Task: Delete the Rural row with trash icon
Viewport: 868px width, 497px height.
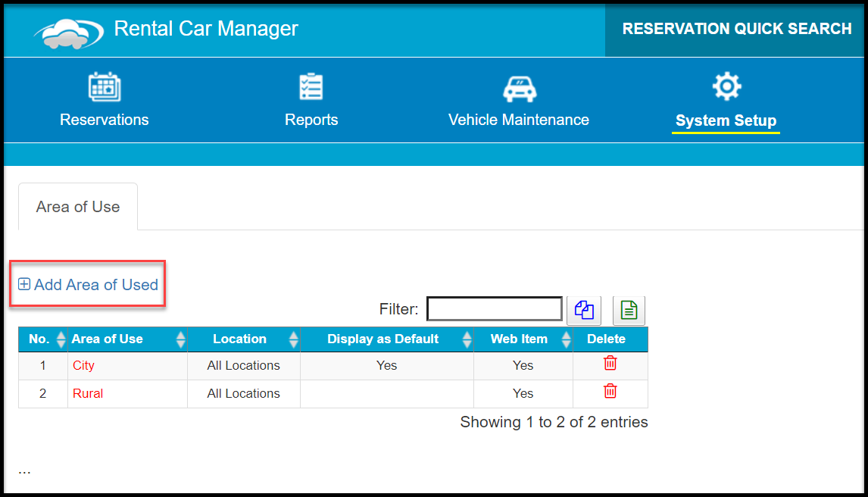Action: (610, 391)
